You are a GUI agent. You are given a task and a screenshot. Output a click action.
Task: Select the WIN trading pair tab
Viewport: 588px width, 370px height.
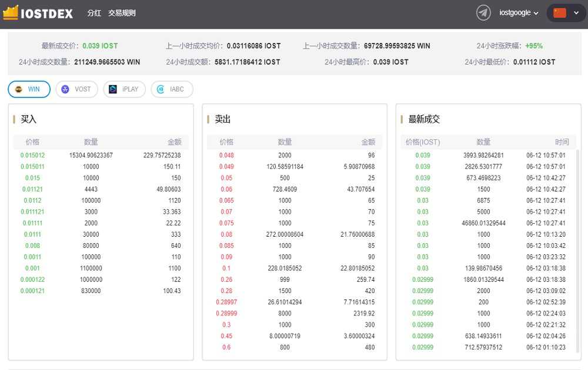(x=29, y=89)
